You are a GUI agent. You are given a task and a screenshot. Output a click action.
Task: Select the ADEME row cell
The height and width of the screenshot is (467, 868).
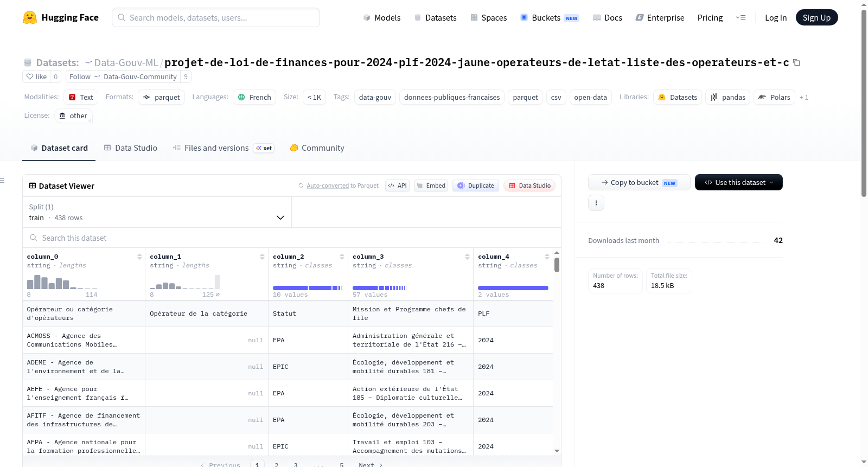84,367
